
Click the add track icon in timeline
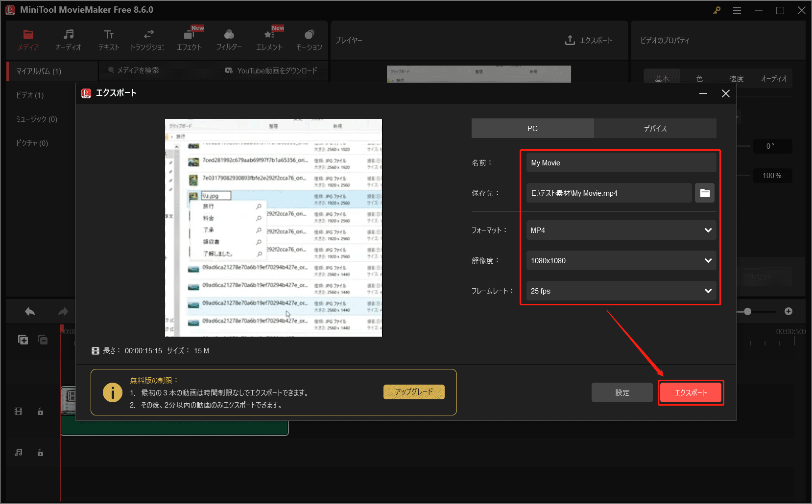(23, 340)
